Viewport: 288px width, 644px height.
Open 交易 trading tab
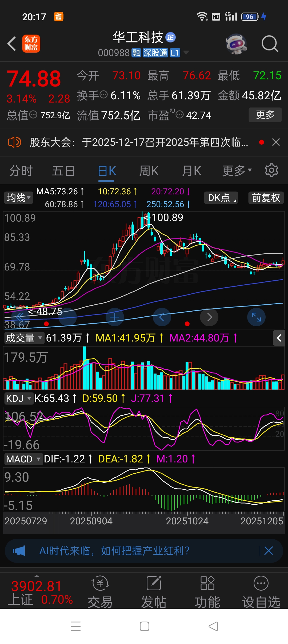(100, 592)
